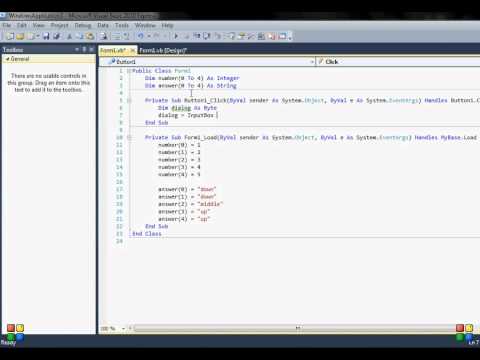Collapse the Public Class Form1 region

(129, 71)
